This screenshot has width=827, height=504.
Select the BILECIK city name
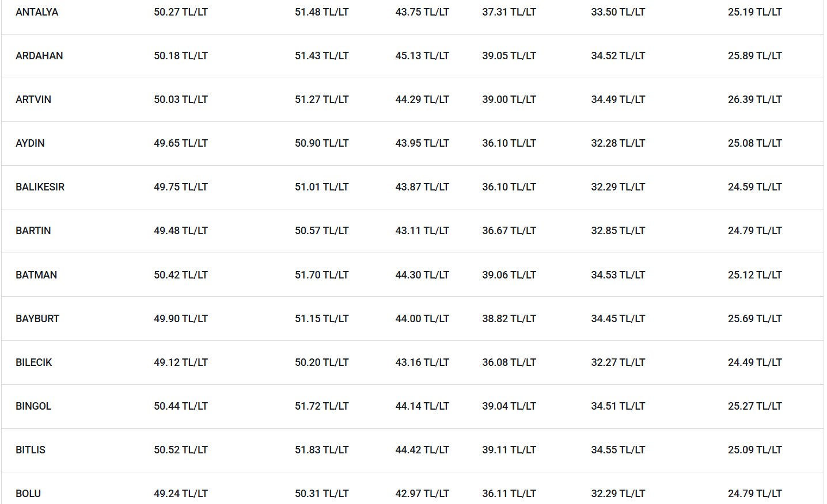coord(34,362)
